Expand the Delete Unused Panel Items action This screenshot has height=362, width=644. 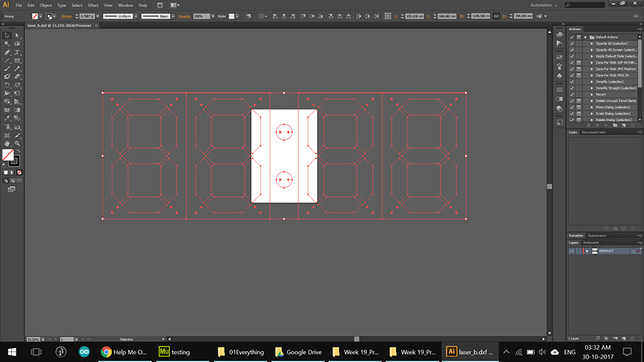(x=592, y=101)
